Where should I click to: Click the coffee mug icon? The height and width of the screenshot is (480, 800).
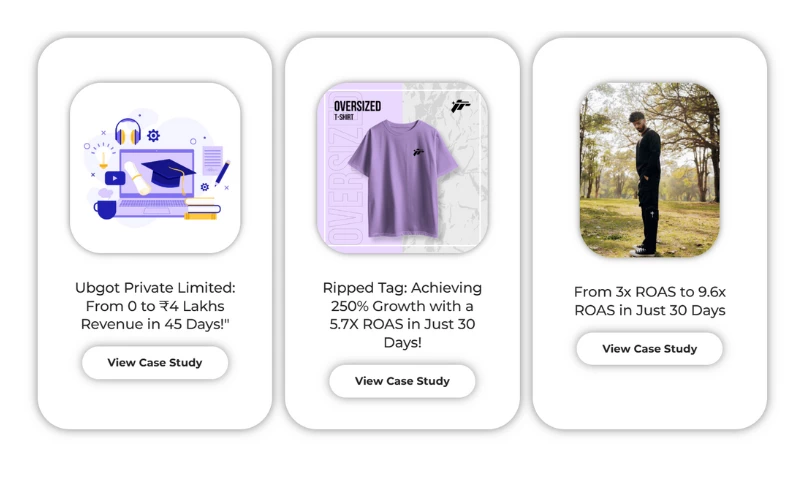pos(105,208)
